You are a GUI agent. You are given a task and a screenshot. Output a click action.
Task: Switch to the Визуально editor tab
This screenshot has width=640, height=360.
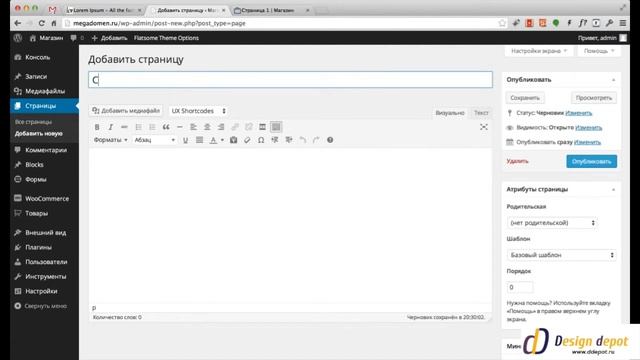450,113
